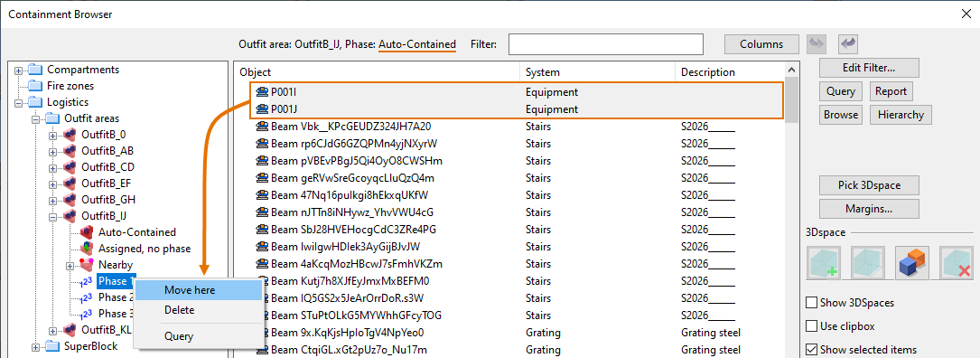Collapse the OutfitB_IJ tree node
The height and width of the screenshot is (358, 980).
point(53,216)
